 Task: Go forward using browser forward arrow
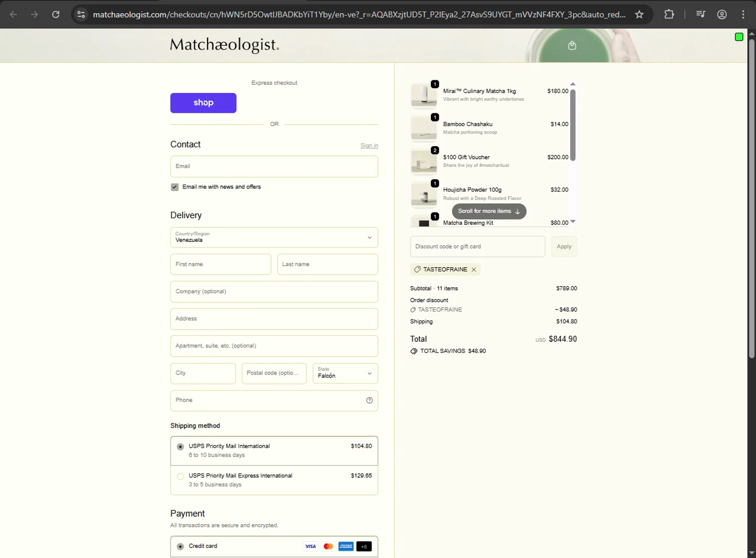tap(34, 14)
